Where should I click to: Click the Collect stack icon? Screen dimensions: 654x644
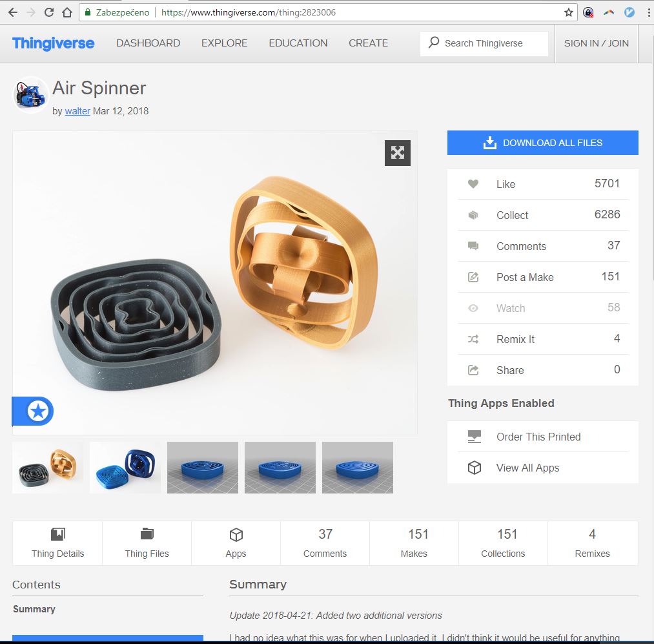473,215
